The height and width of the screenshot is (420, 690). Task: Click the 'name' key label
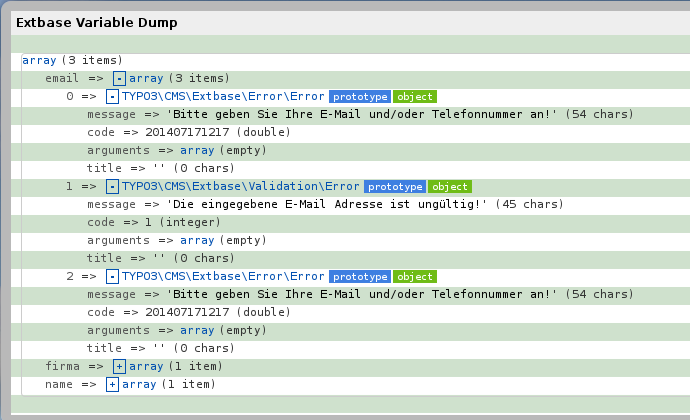click(59, 384)
